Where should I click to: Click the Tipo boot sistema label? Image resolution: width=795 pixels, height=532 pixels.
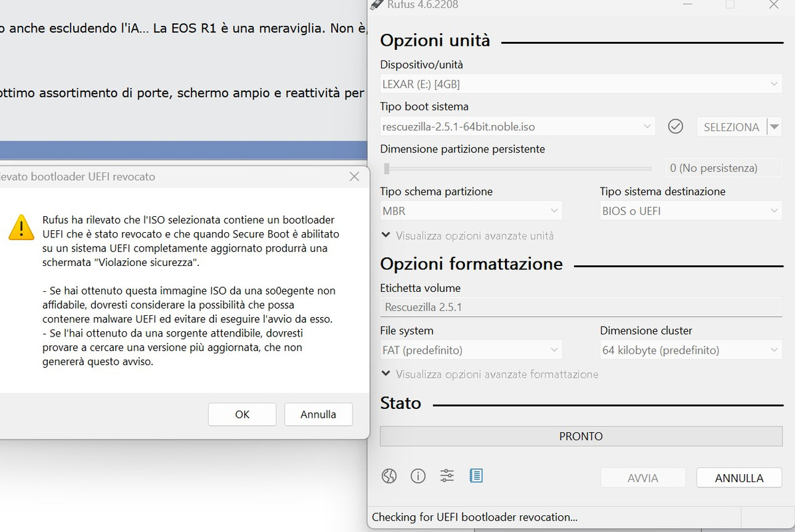[424, 106]
